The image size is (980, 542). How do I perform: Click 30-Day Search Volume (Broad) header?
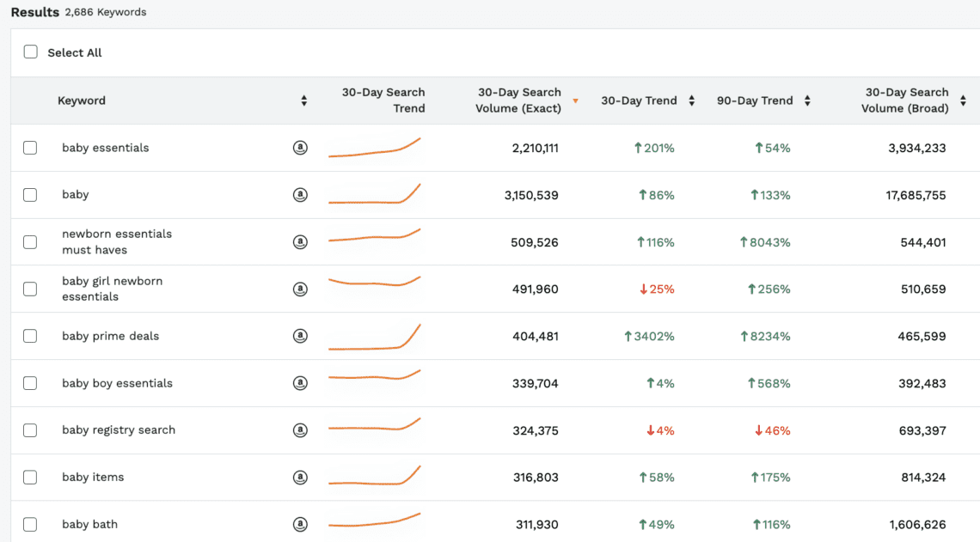pyautogui.click(x=906, y=100)
